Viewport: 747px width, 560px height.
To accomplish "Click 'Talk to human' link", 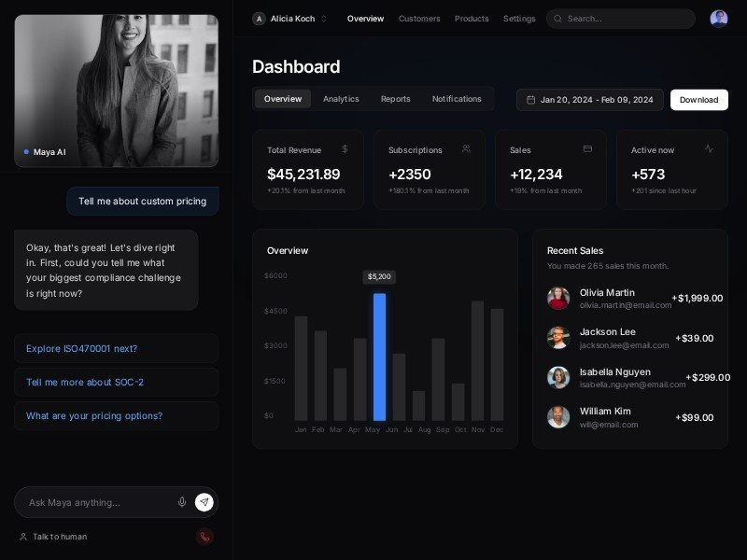I will click(x=59, y=537).
